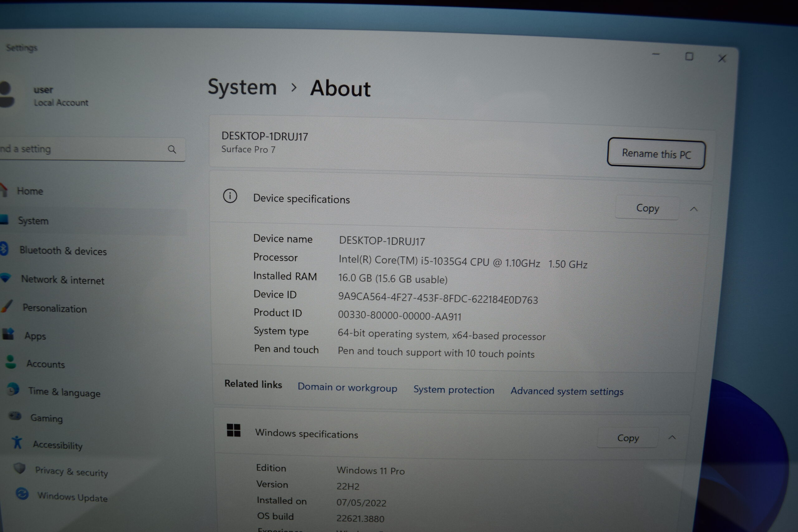This screenshot has height=532, width=798.
Task: Select the Product ID value 00330-80000-00000-AA911
Action: point(400,315)
